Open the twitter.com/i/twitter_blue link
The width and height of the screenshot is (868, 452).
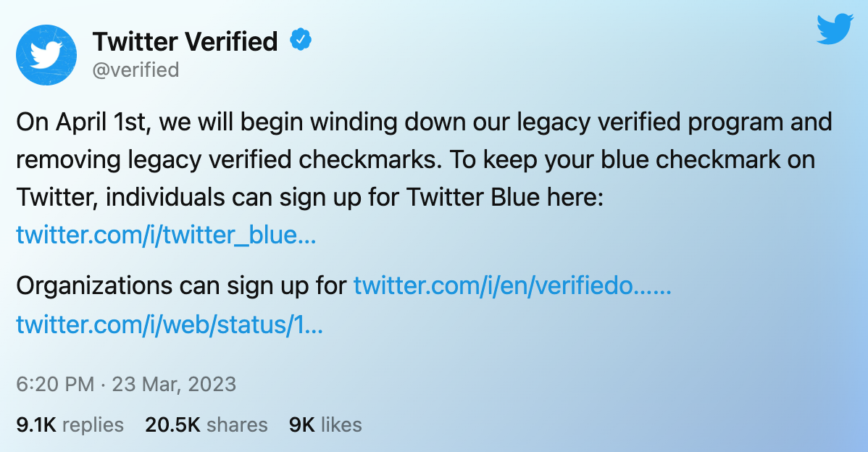[x=165, y=235]
